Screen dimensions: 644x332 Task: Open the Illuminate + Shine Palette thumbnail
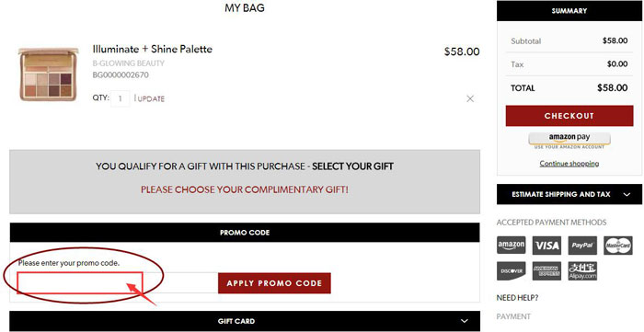pyautogui.click(x=49, y=74)
